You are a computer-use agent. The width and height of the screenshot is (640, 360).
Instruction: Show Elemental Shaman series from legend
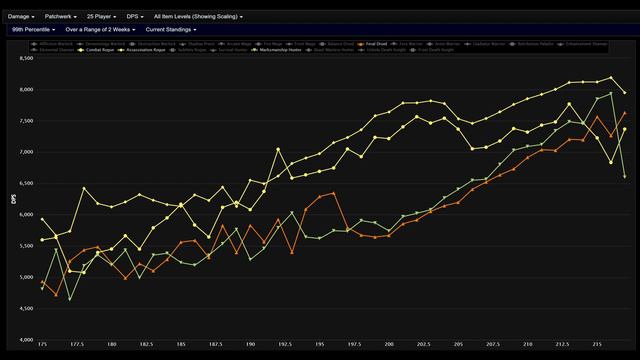point(53,50)
